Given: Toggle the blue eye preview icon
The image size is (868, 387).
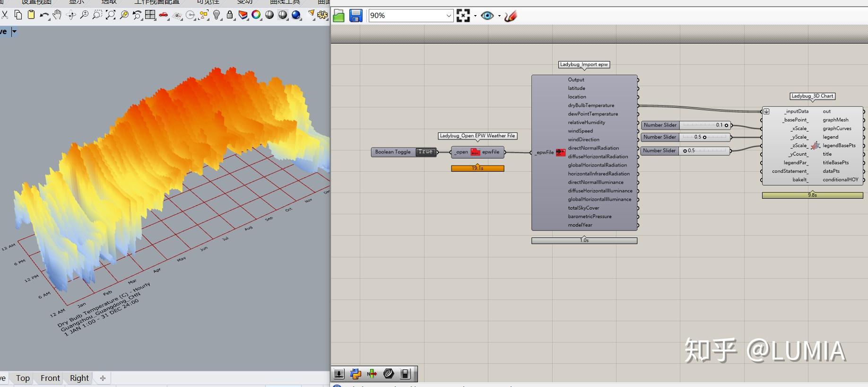Looking at the screenshot, I should [487, 16].
